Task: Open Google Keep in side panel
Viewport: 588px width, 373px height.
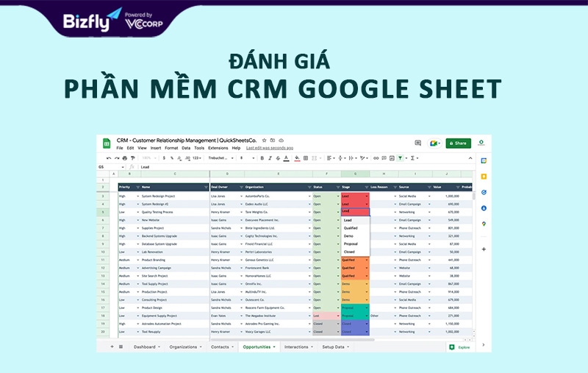Action: coord(484,177)
